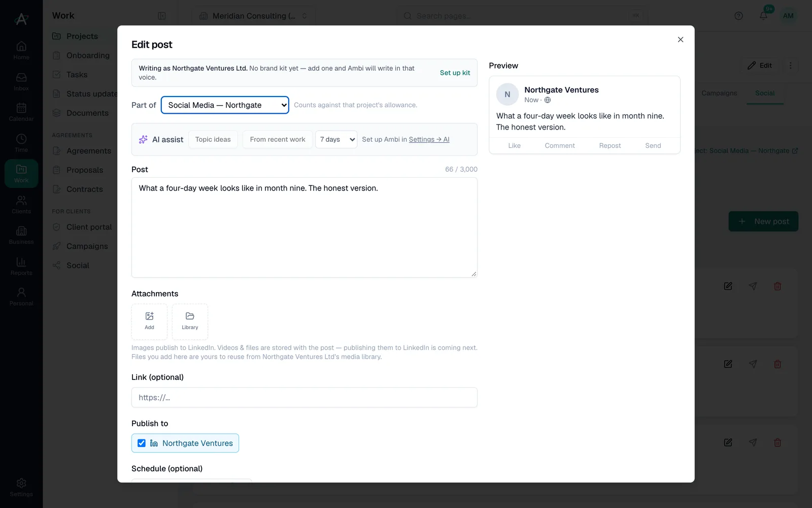Click the Edit button behind the dialog

760,66
